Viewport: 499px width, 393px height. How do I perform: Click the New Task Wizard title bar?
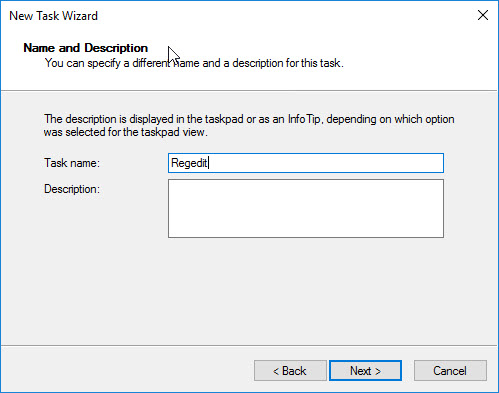click(233, 16)
